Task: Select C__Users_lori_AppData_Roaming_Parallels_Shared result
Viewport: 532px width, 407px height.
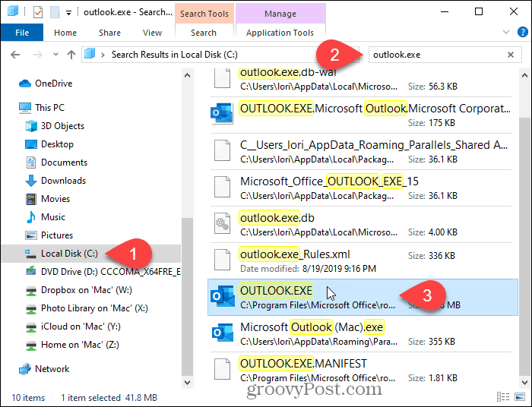Action: point(361,151)
